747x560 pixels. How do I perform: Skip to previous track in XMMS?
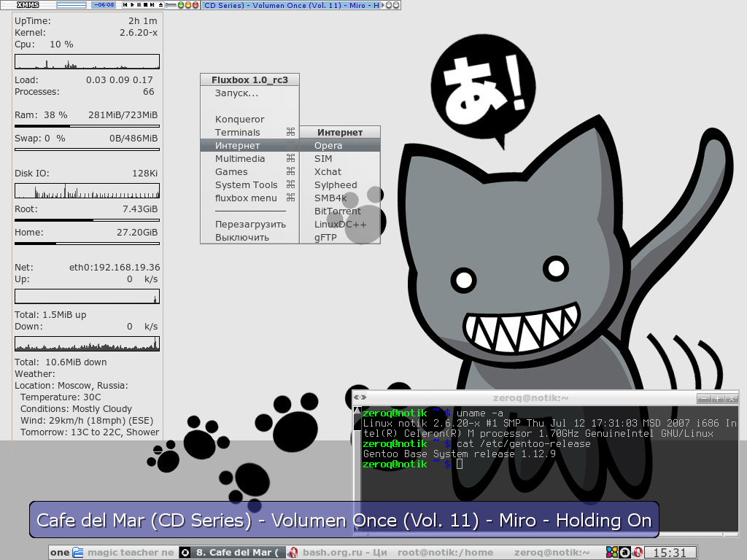tap(125, 5)
